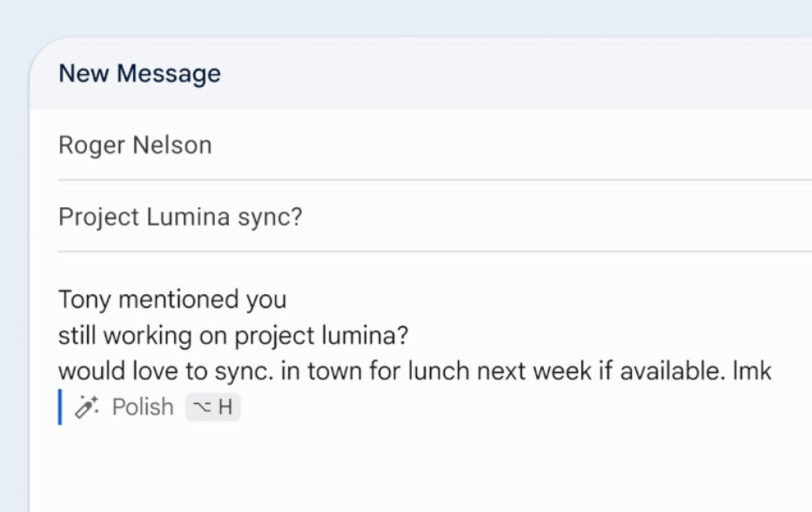Click the Roger Nelson recipient name
812x512 pixels.
(x=135, y=145)
